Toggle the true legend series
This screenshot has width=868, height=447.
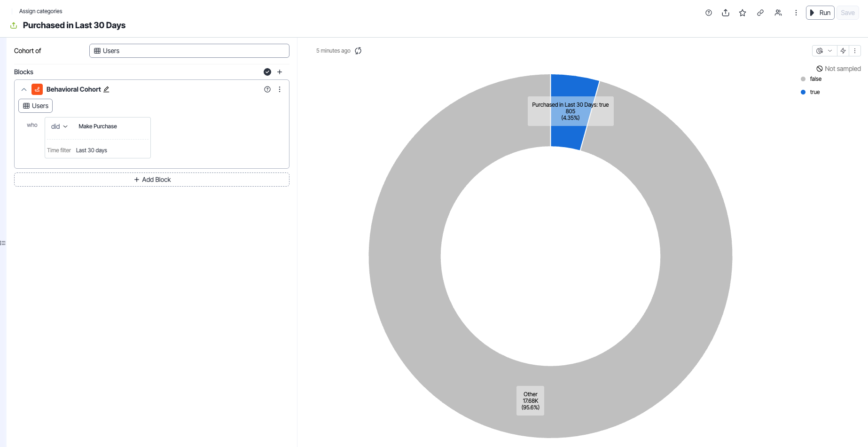click(x=814, y=92)
